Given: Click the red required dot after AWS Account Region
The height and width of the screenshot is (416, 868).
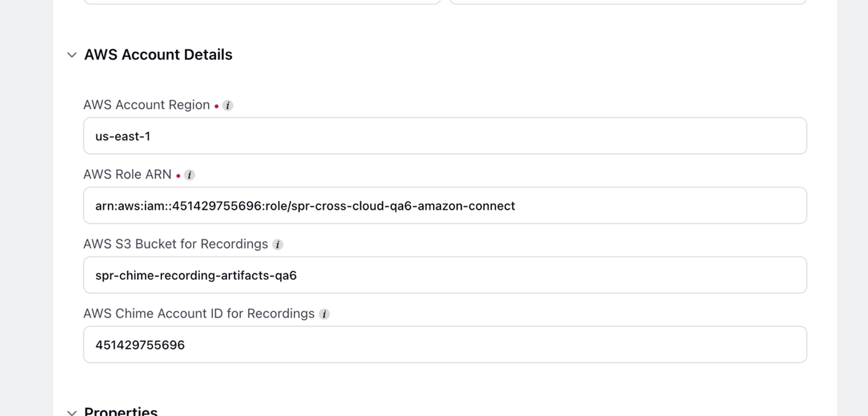Looking at the screenshot, I should tap(216, 107).
